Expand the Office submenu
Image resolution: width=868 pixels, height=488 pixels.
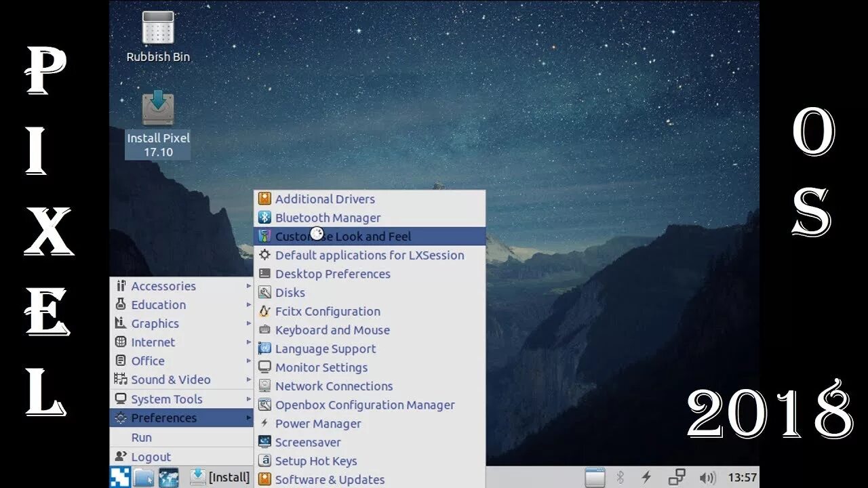point(182,361)
